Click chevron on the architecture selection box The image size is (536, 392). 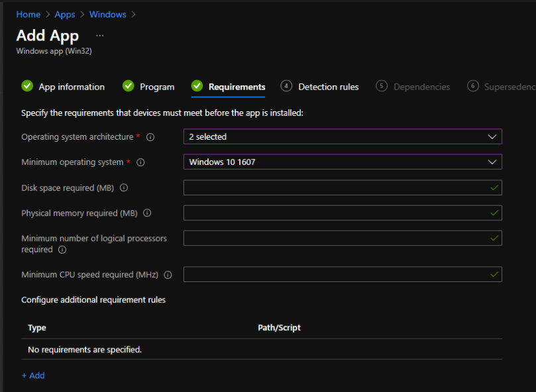[x=494, y=137]
